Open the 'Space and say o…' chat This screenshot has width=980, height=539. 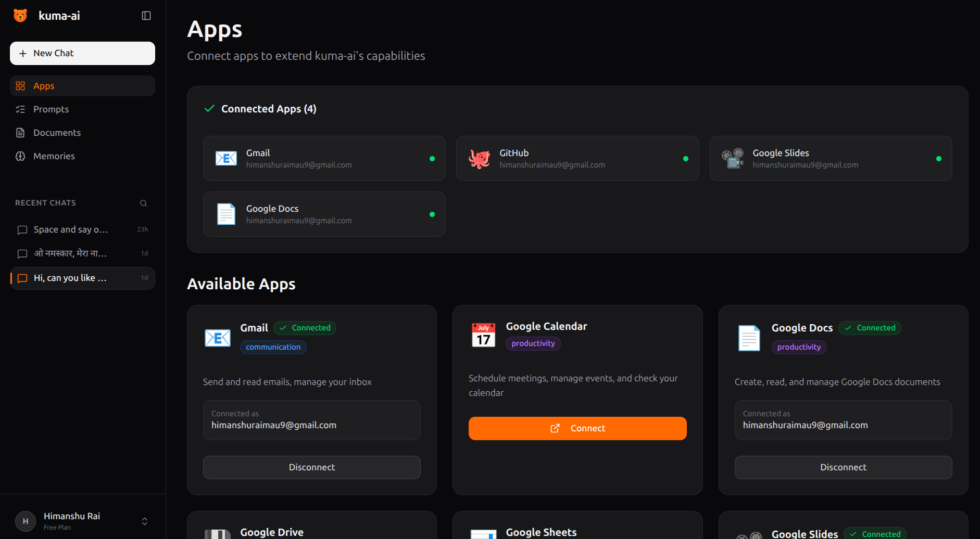click(71, 229)
